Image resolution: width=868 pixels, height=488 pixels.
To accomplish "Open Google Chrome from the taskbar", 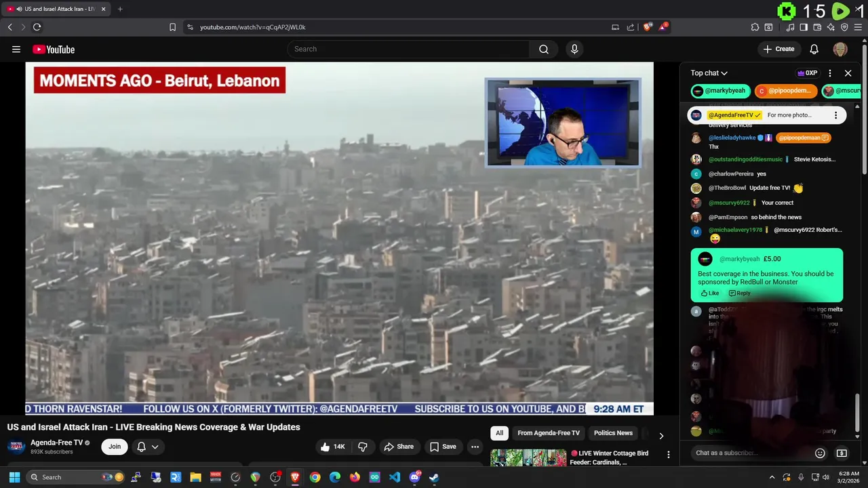I will tap(315, 477).
